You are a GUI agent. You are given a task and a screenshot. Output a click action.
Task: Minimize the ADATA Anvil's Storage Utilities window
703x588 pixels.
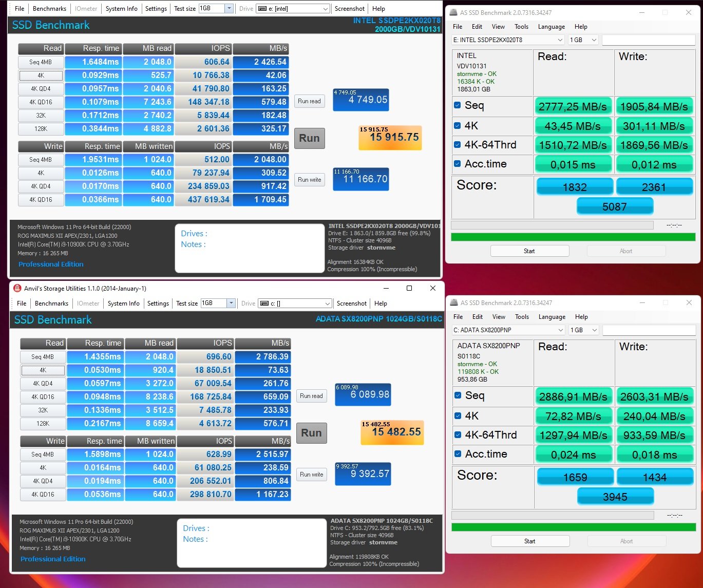[x=386, y=288]
